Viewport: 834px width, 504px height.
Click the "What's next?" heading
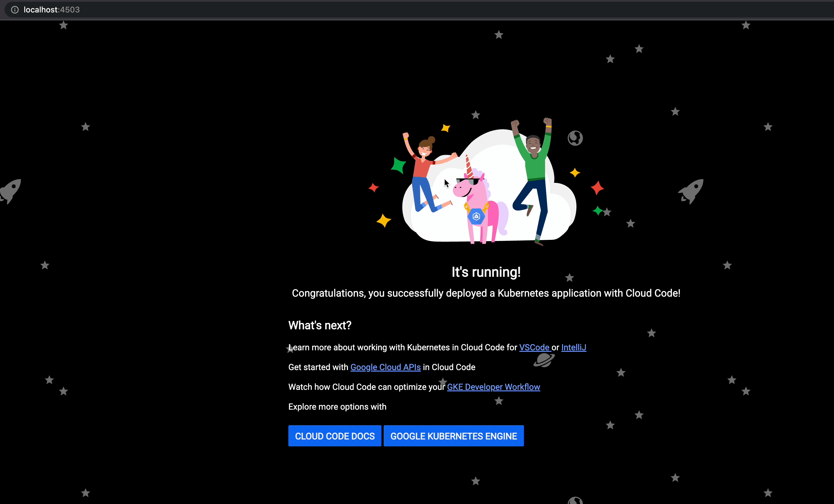(320, 325)
